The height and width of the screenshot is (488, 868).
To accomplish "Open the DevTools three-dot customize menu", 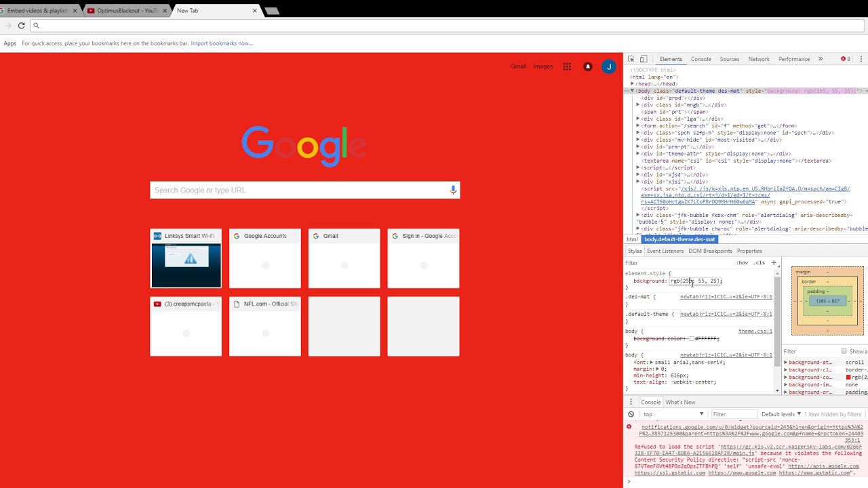I will pyautogui.click(x=861, y=59).
